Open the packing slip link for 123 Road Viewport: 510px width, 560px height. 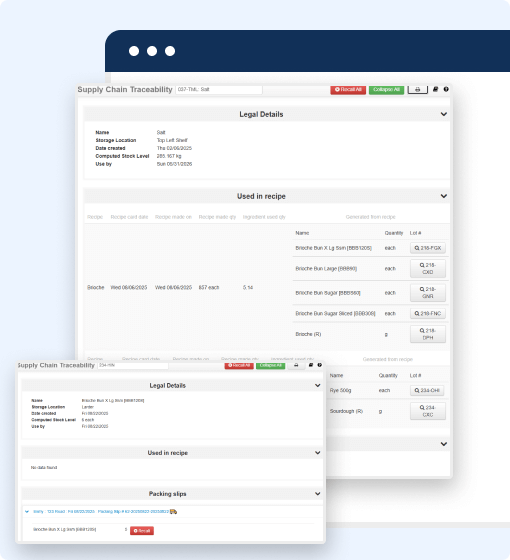point(101,511)
